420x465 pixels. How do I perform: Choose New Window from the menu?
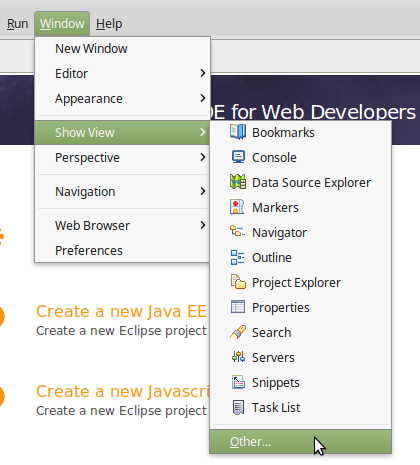pos(122,49)
